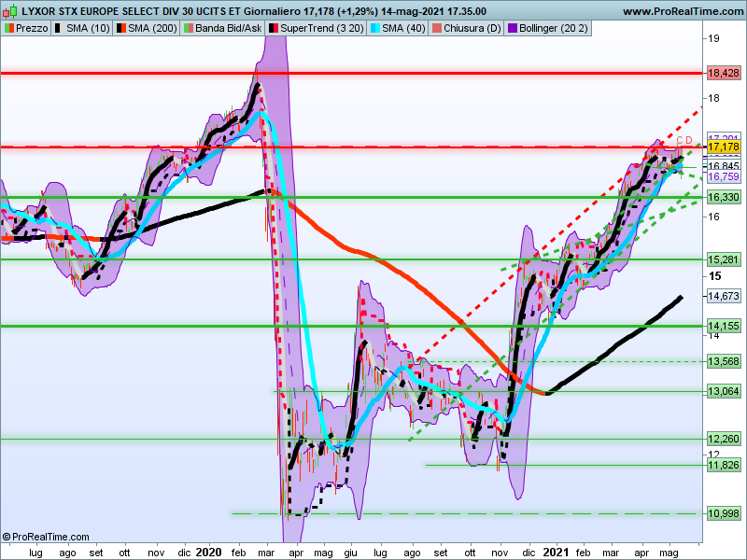This screenshot has width=747, height=560.
Task: Select the 11,826 green level label
Action: 724,465
